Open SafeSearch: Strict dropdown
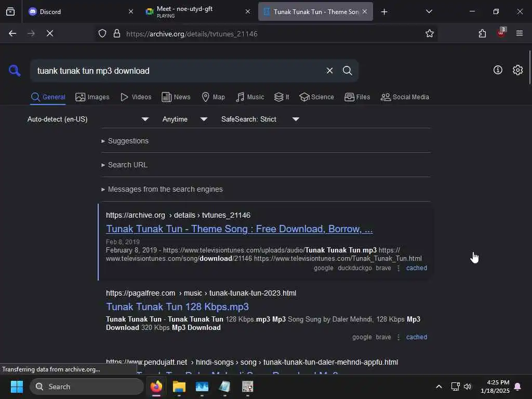The width and height of the screenshot is (532, 399). click(260, 119)
